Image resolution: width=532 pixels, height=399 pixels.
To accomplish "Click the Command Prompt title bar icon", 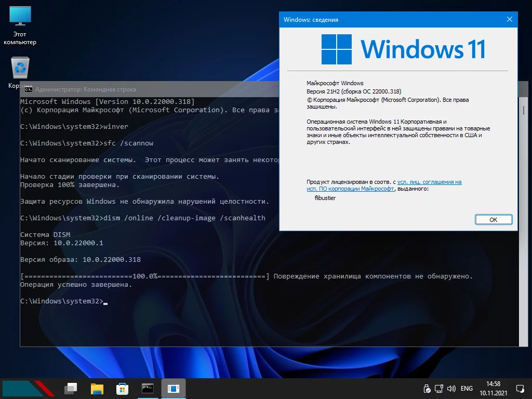I will (28, 89).
